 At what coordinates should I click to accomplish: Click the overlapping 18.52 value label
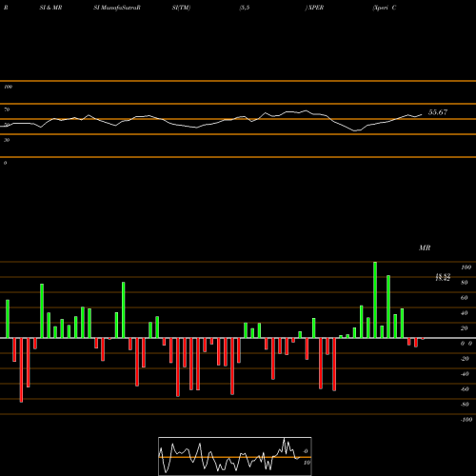[x=443, y=277]
